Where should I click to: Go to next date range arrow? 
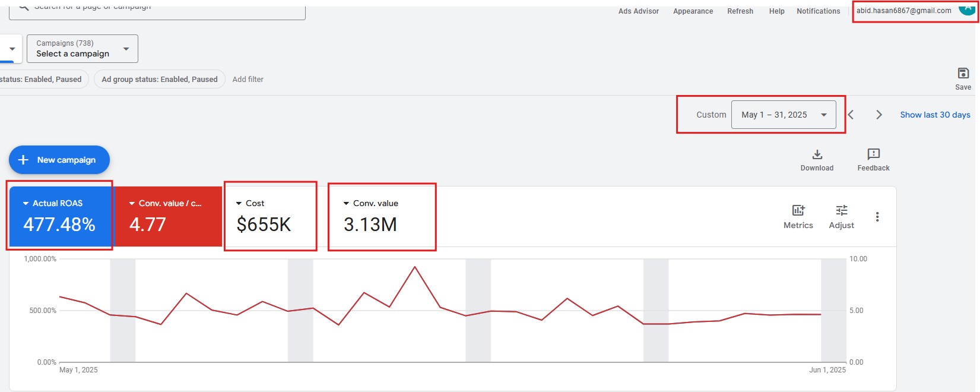pyautogui.click(x=879, y=115)
